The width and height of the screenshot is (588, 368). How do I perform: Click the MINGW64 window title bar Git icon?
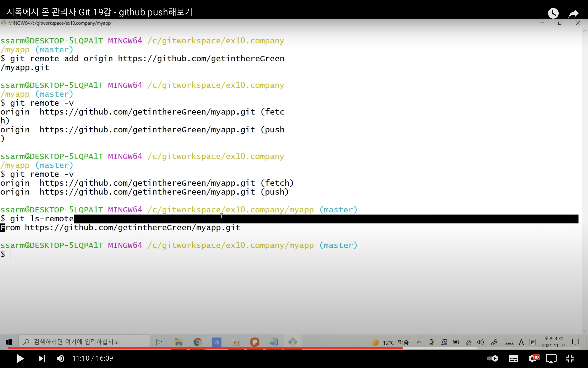pyautogui.click(x=4, y=23)
